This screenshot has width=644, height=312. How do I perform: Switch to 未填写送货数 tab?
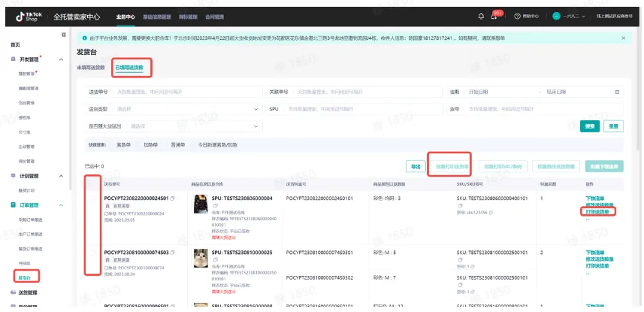tap(91, 68)
